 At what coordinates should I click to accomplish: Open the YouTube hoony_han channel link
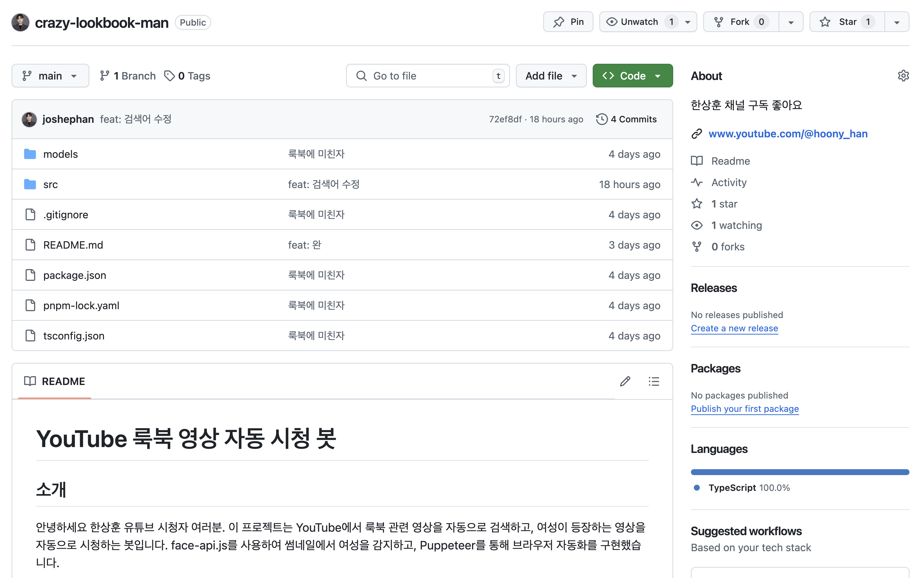[788, 134]
